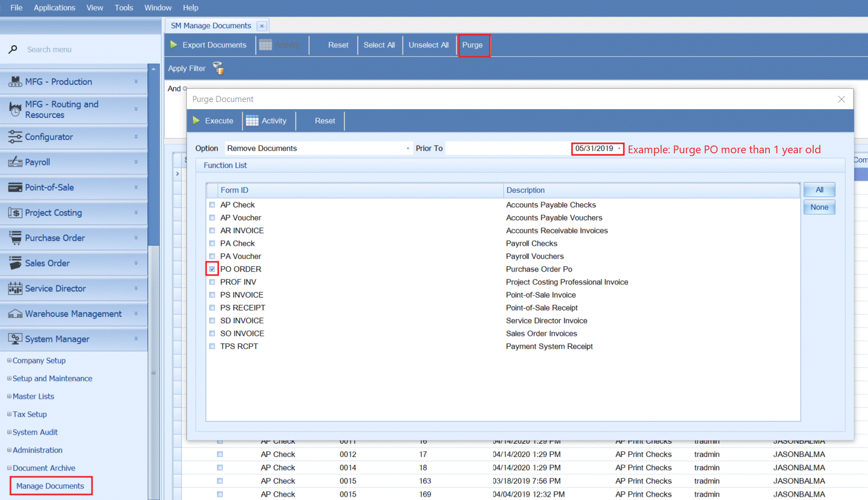
Task: Click the Warehouse Management icon
Action: (x=15, y=314)
